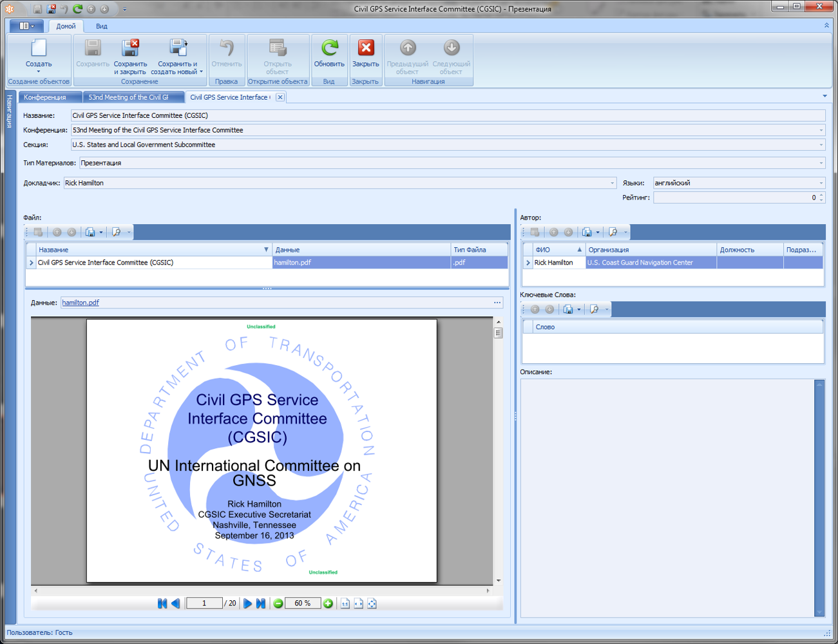838x644 pixels.
Task: Switch to the Домой ribbon tab
Action: pos(66,26)
